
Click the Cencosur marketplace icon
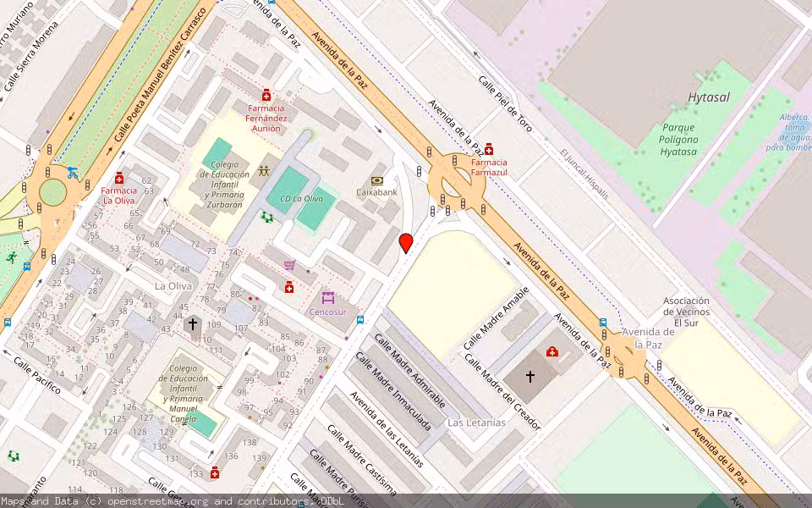coord(328,297)
